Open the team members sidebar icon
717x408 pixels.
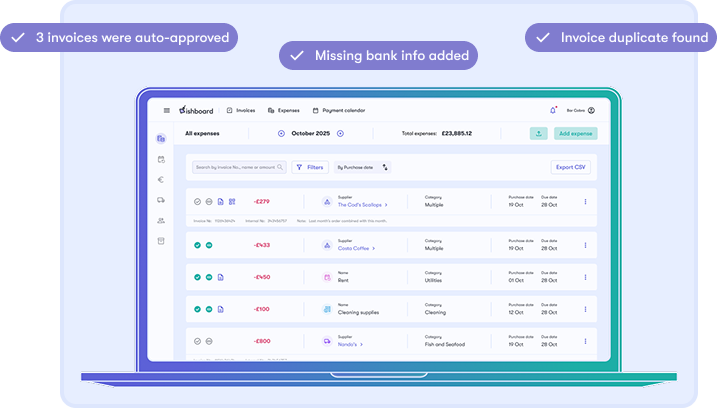click(161, 220)
